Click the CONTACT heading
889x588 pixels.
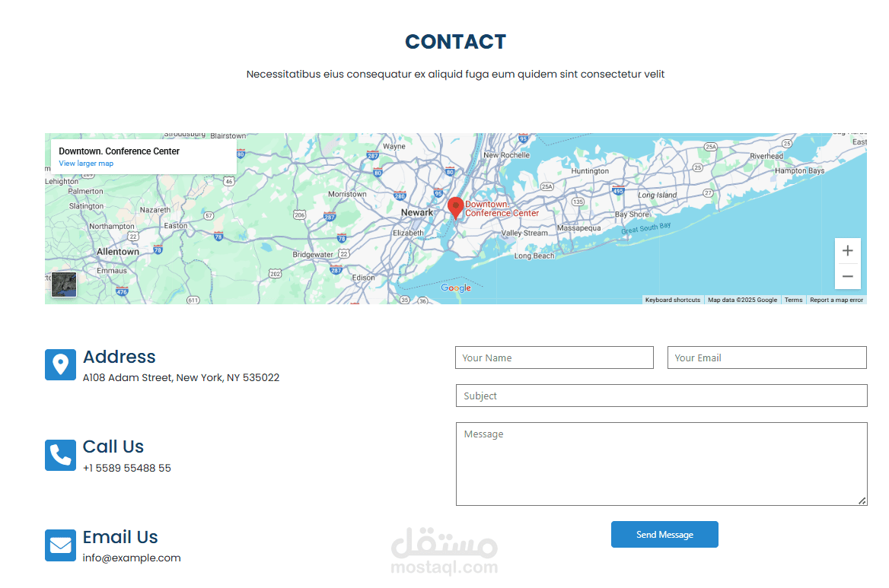click(455, 41)
